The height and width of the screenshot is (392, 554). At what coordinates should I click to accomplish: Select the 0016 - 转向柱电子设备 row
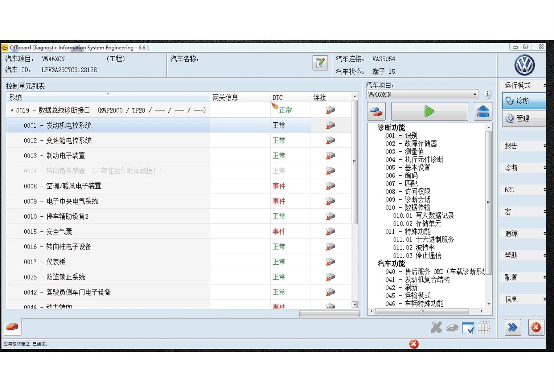179,247
